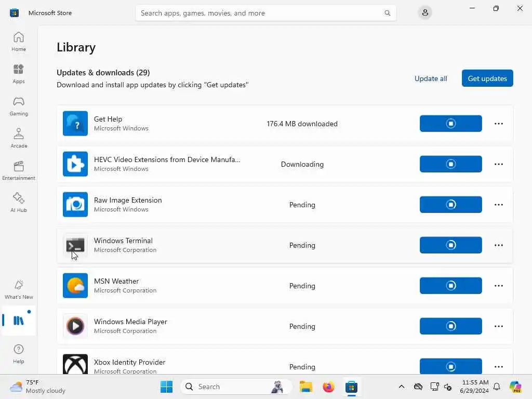Open the user account profile icon
Image resolution: width=532 pixels, height=399 pixels.
pos(425,13)
